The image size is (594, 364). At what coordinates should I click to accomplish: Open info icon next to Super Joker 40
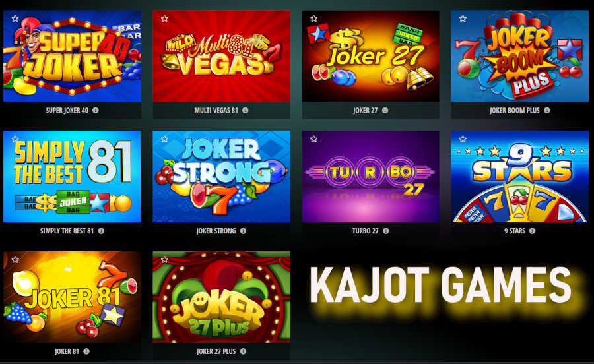96,111
